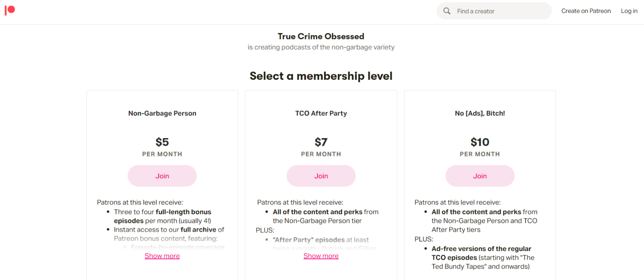Join the $5 Non-Garbage Person tier
The height and width of the screenshot is (280, 644).
[x=162, y=176]
